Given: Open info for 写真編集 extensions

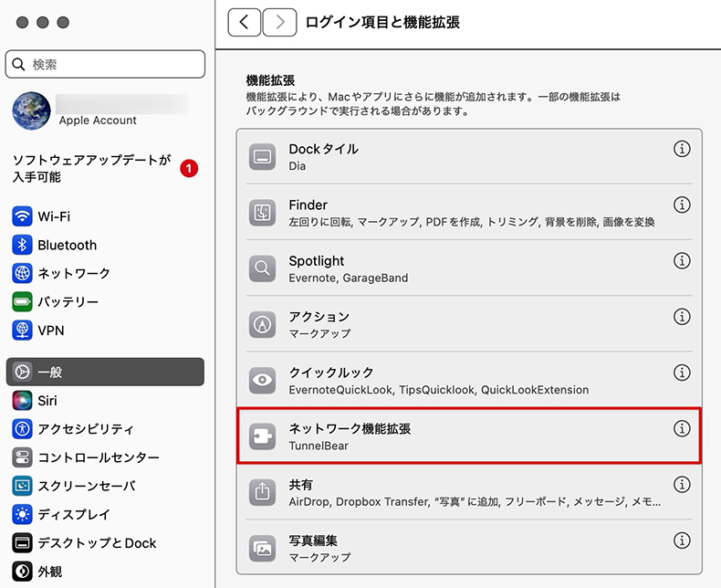Looking at the screenshot, I should point(681,541).
